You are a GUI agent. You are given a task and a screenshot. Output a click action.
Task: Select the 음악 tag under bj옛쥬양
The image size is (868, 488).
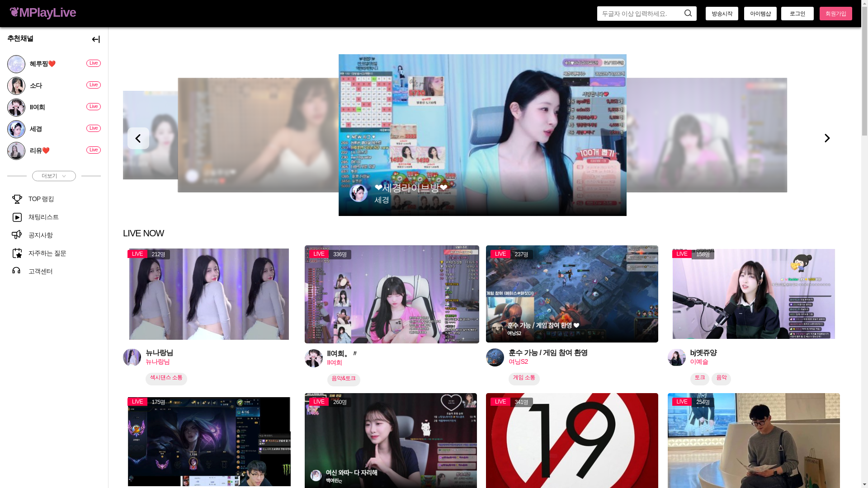pyautogui.click(x=721, y=378)
